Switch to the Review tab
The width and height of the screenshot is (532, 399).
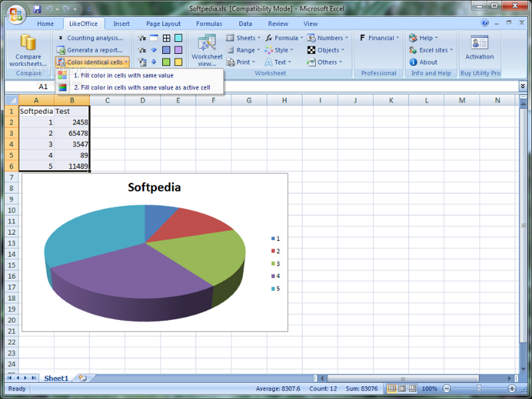point(278,24)
